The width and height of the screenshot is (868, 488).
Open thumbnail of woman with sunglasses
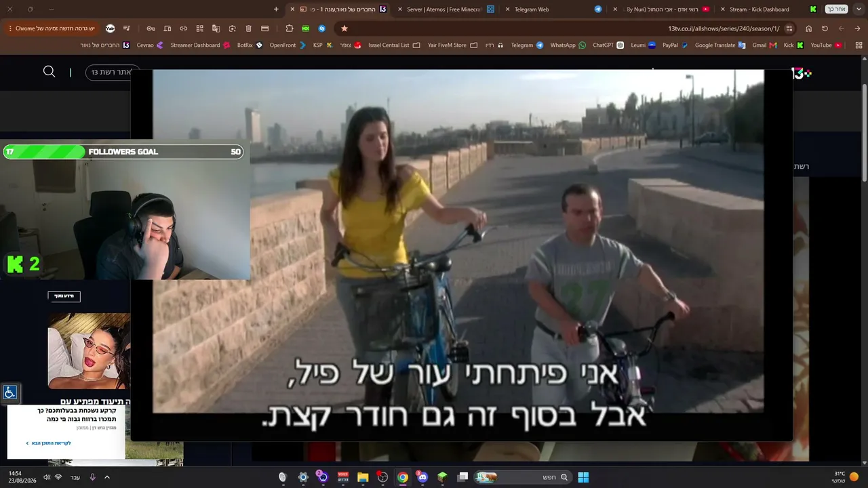click(89, 351)
